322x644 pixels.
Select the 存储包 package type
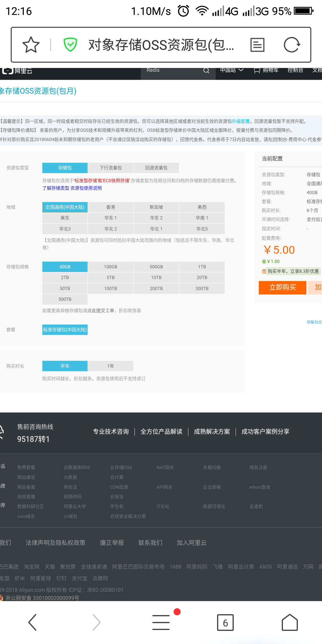[x=65, y=168]
